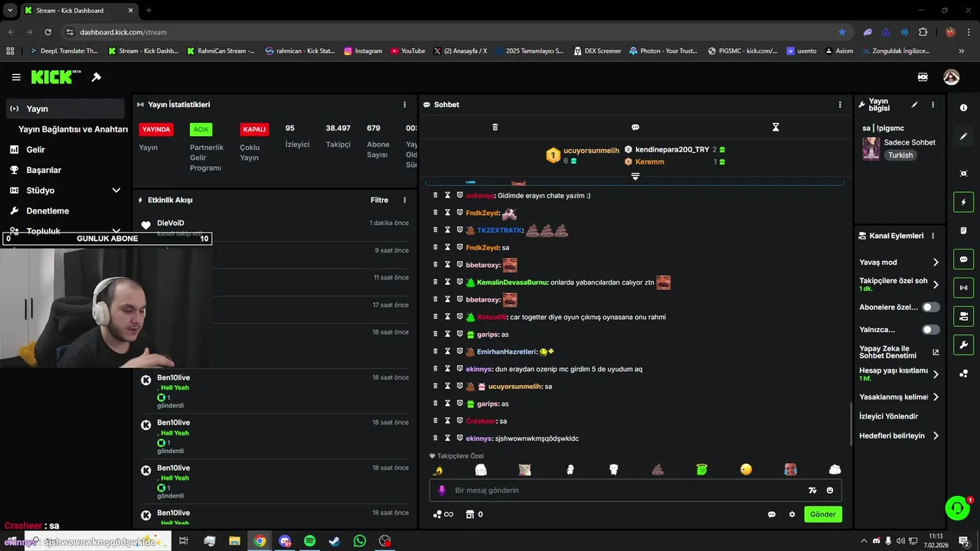Open the Etkinlik Akışı three-dot menu
Image resolution: width=980 pixels, height=551 pixels.
click(x=405, y=201)
